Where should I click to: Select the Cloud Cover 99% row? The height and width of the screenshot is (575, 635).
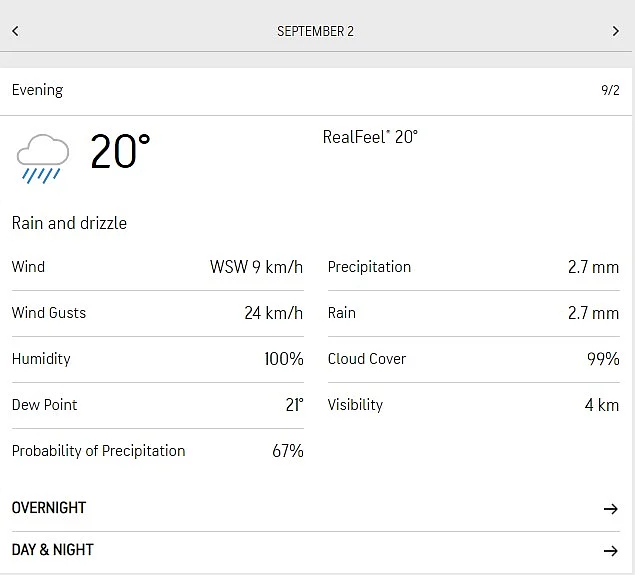474,359
